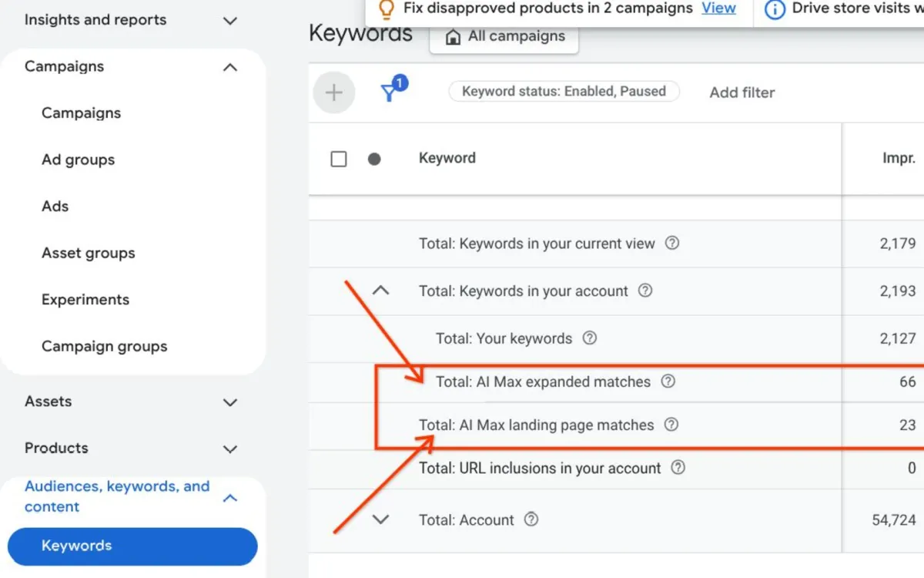Click the status circle in the table header
924x578 pixels.
click(x=374, y=158)
